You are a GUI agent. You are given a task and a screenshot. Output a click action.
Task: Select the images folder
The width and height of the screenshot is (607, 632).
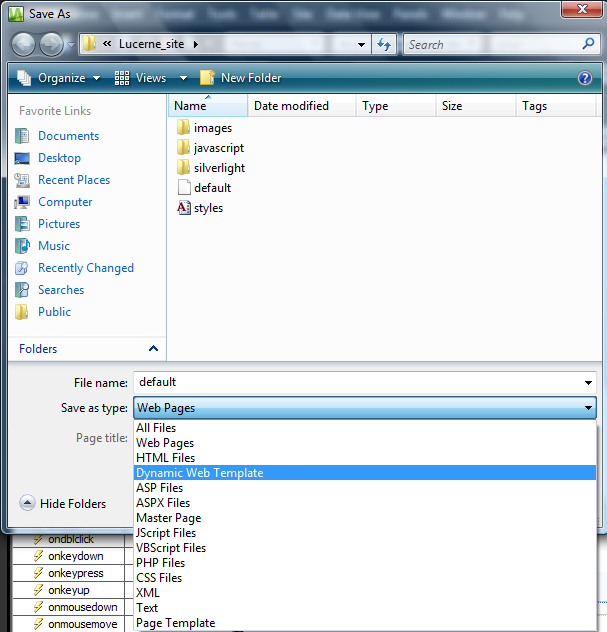[x=212, y=128]
